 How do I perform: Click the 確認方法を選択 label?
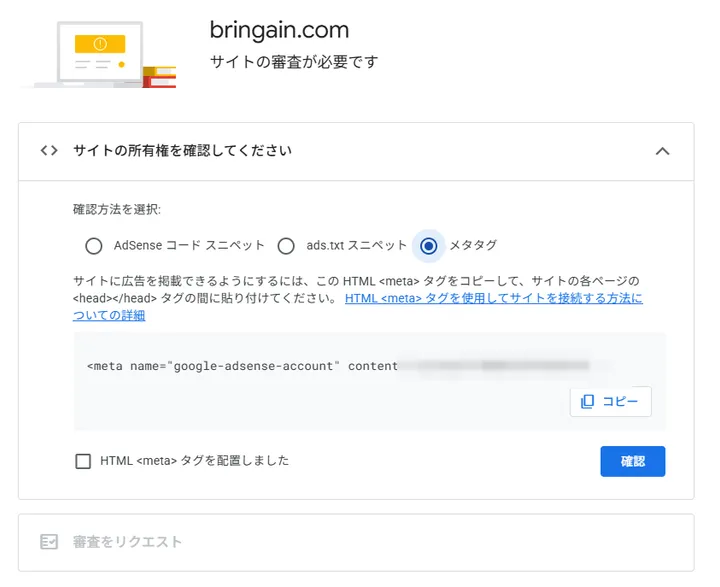click(117, 209)
